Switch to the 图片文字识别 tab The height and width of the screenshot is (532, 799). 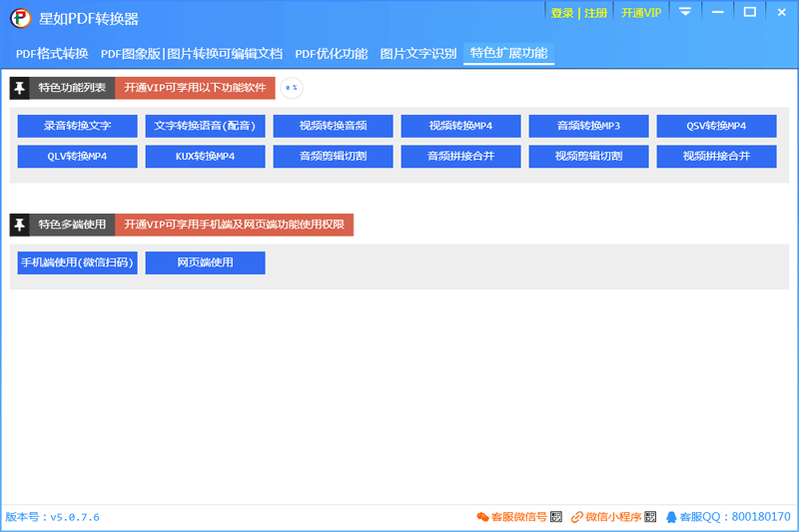coord(417,54)
